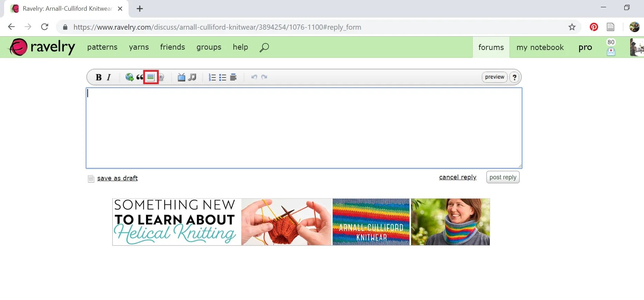Click inside the reply text area
644x300 pixels.
point(304,128)
